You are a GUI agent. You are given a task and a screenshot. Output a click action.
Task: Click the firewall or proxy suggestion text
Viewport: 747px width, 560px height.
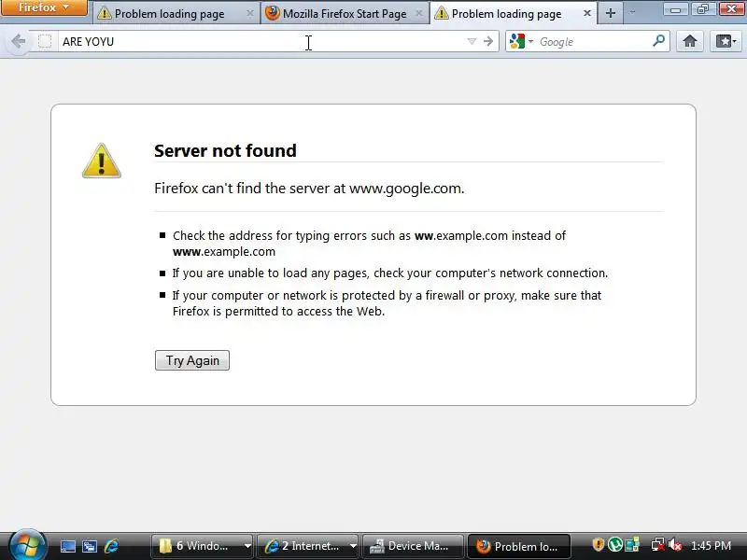(387, 302)
